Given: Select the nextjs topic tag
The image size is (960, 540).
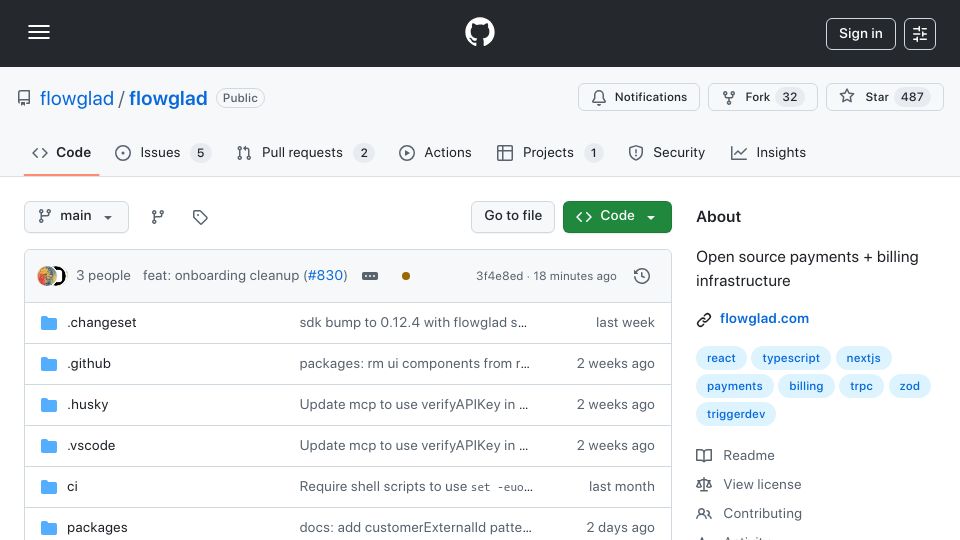Looking at the screenshot, I should coord(863,358).
